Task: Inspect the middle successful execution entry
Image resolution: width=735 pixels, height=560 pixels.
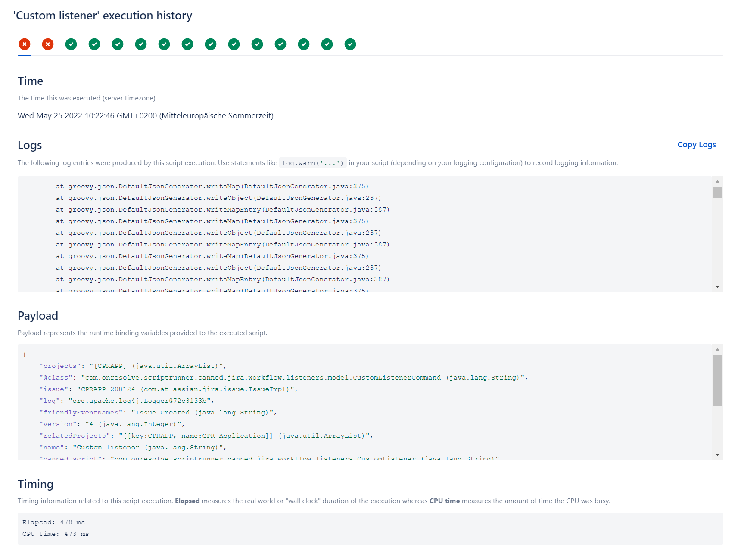Action: tap(211, 44)
